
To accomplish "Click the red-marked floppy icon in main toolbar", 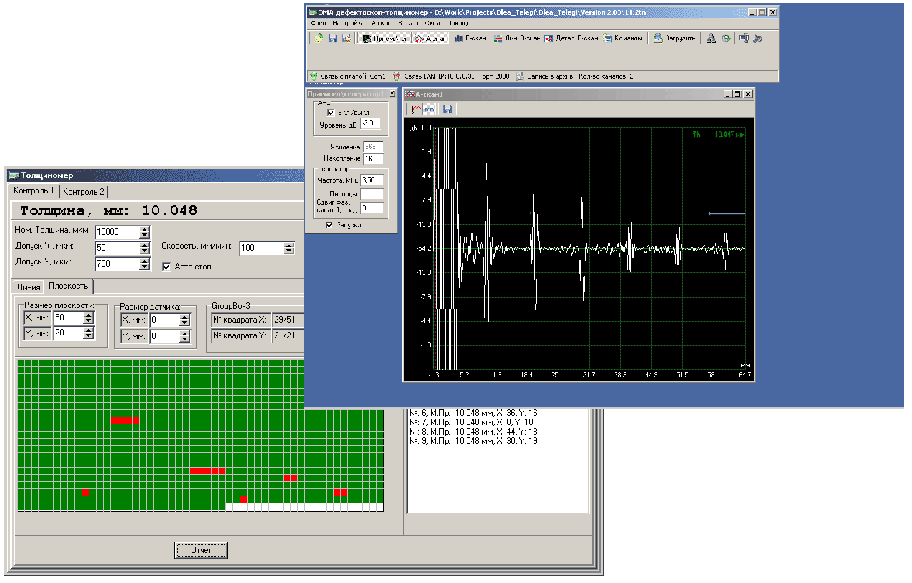I will click(x=347, y=38).
